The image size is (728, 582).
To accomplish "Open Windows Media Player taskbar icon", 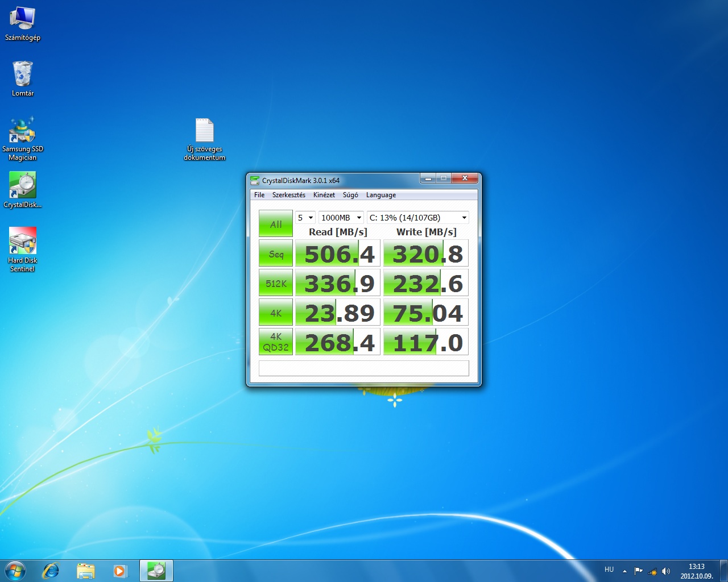I will pyautogui.click(x=119, y=571).
